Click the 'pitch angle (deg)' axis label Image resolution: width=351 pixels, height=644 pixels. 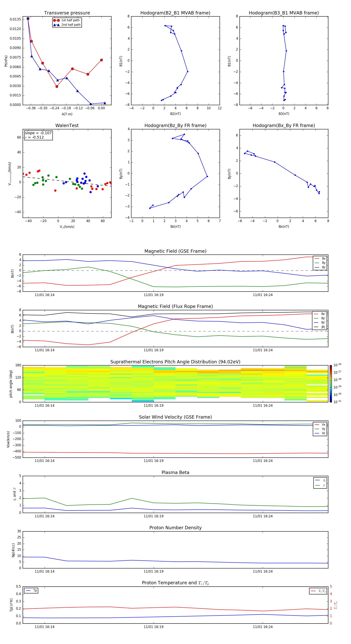coord(11,384)
